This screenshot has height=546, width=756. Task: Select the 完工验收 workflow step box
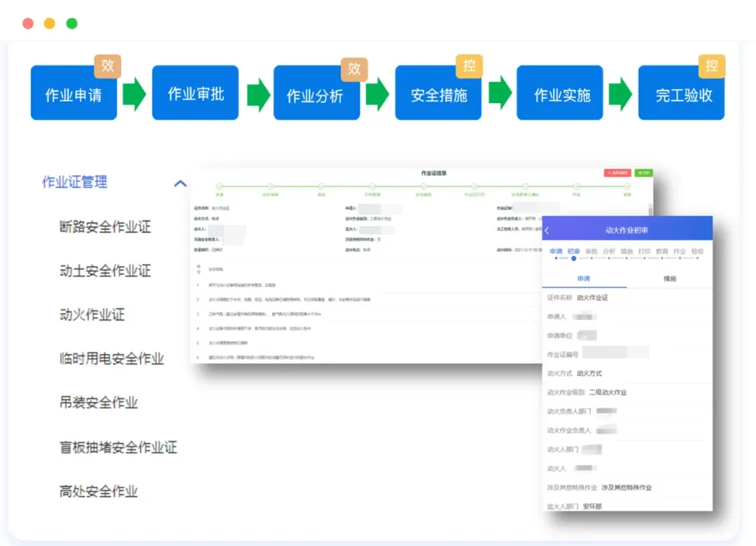(x=681, y=92)
